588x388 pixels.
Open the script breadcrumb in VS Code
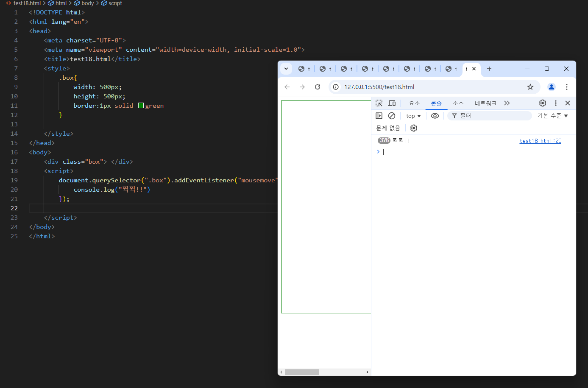111,3
